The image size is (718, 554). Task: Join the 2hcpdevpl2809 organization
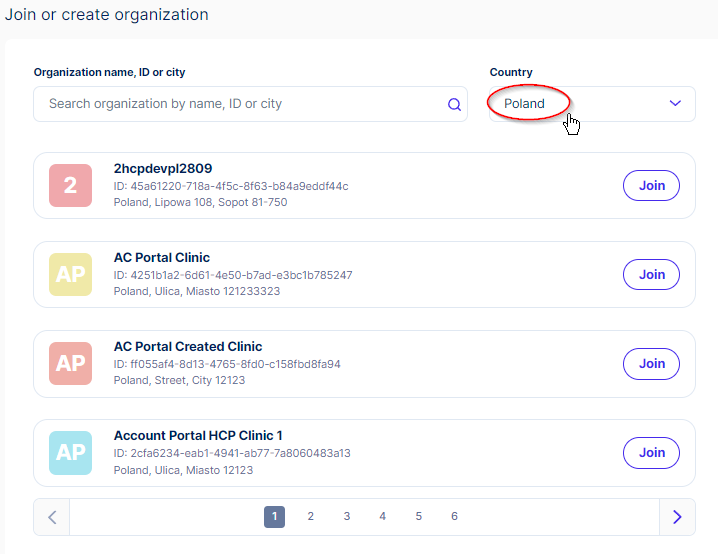click(651, 185)
